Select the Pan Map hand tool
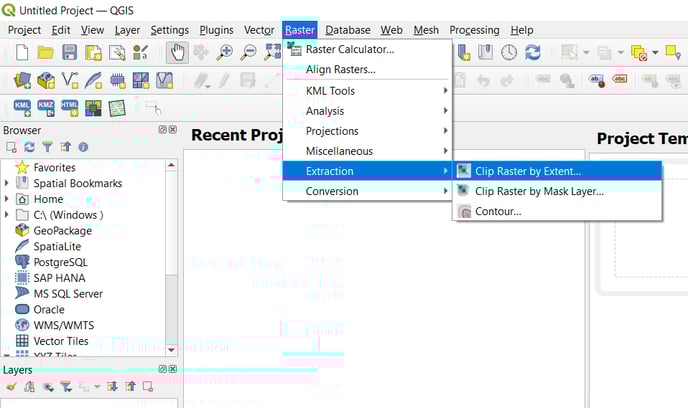 177,53
